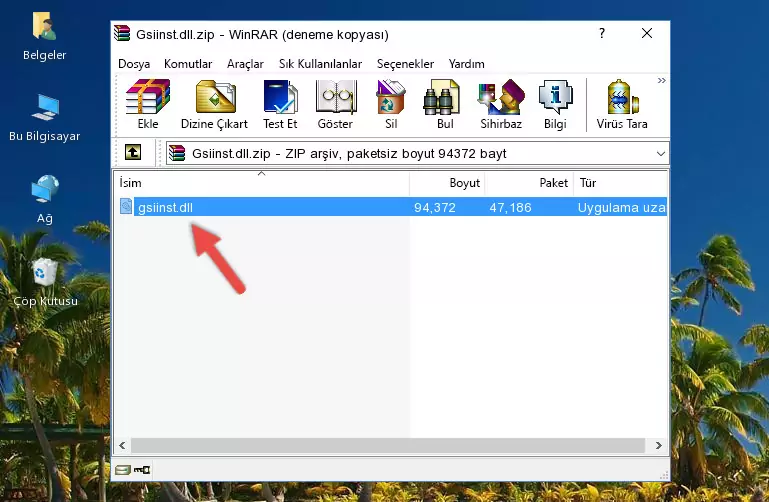Open the Araçlar menu
769x502 pixels.
(x=245, y=64)
